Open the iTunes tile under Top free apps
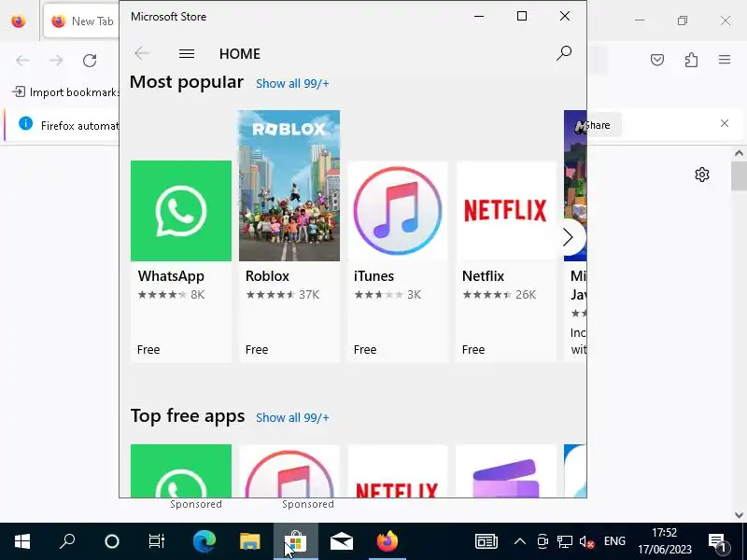The image size is (747, 560). coord(289,471)
